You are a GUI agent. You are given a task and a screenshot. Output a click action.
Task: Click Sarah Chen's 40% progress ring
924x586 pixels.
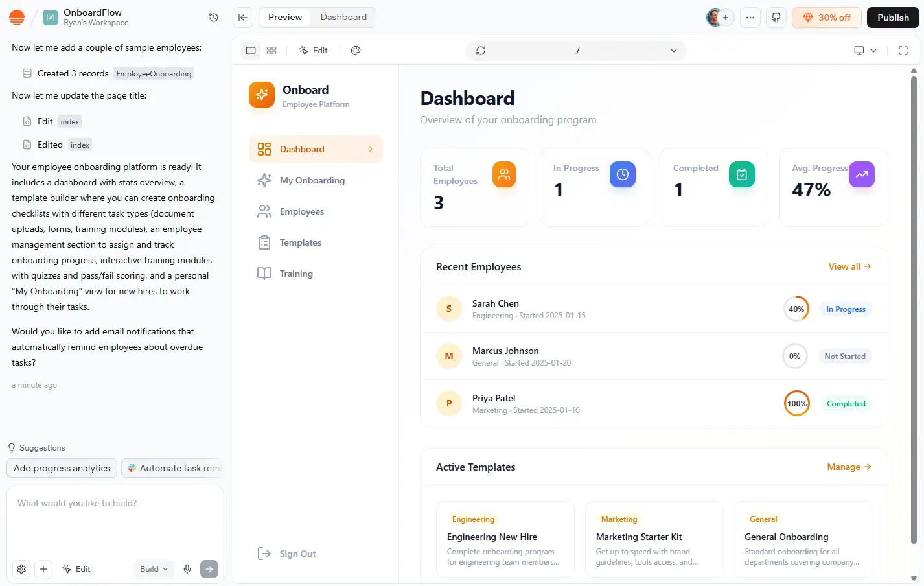pyautogui.click(x=796, y=309)
